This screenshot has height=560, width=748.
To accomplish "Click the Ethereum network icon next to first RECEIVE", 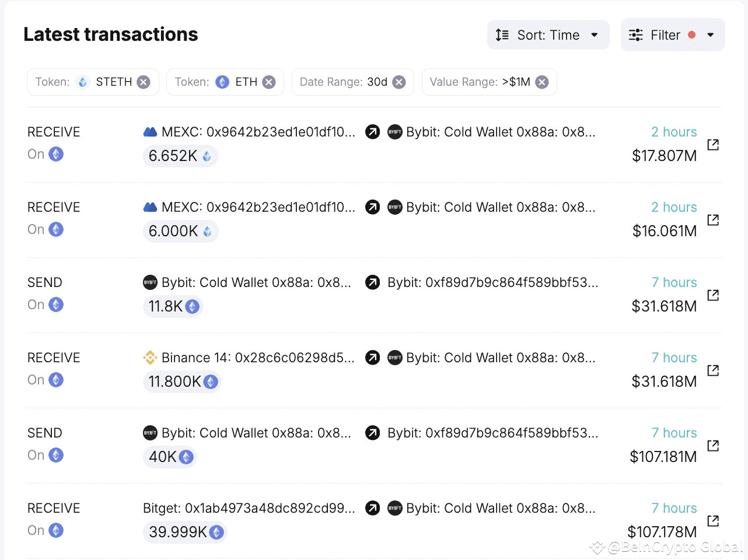I will (x=56, y=154).
